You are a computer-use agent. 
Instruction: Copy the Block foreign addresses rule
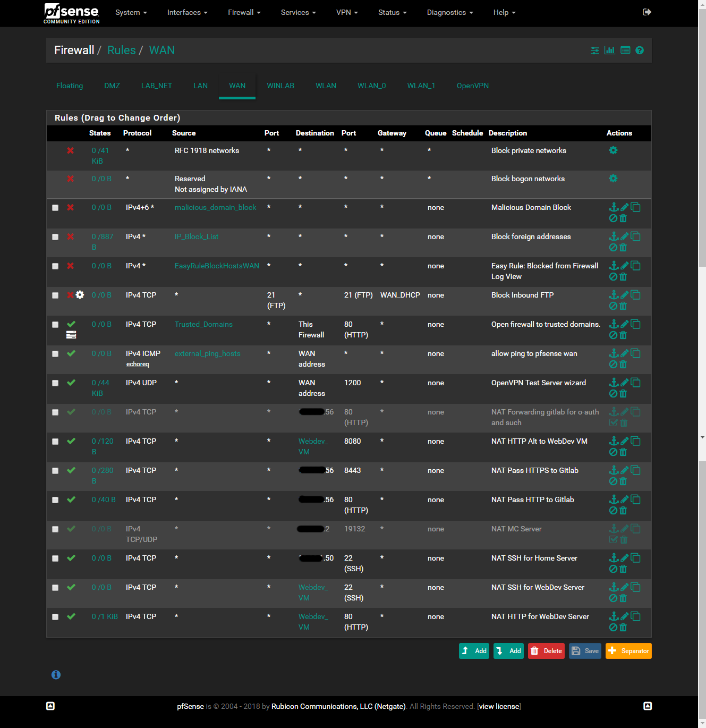point(636,236)
